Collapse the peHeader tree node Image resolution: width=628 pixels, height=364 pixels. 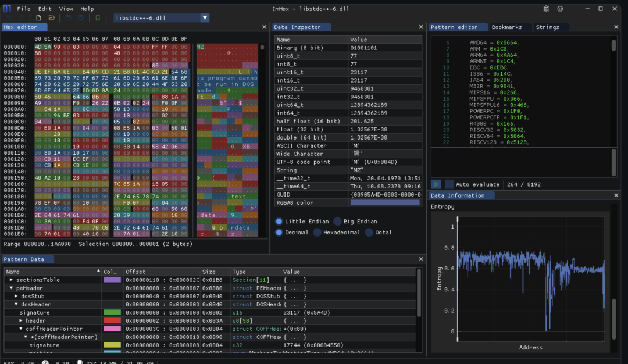coord(11,288)
